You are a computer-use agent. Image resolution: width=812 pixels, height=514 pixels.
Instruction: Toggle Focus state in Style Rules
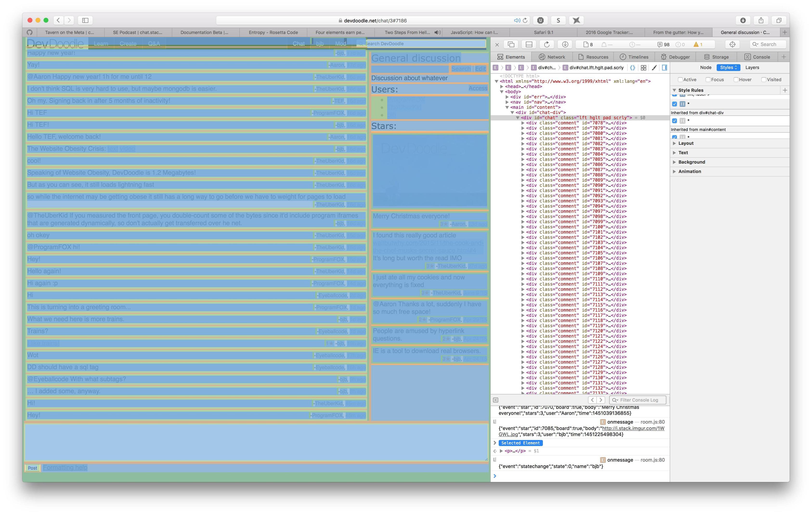(708, 79)
